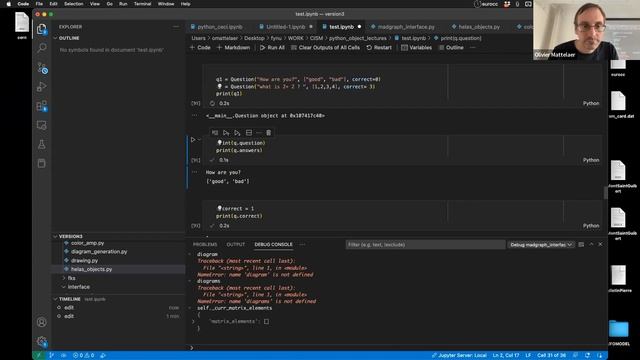Image resolution: width=640 pixels, height=360 pixels.
Task: Open the Extensions view in activity bar
Action: click(42, 106)
